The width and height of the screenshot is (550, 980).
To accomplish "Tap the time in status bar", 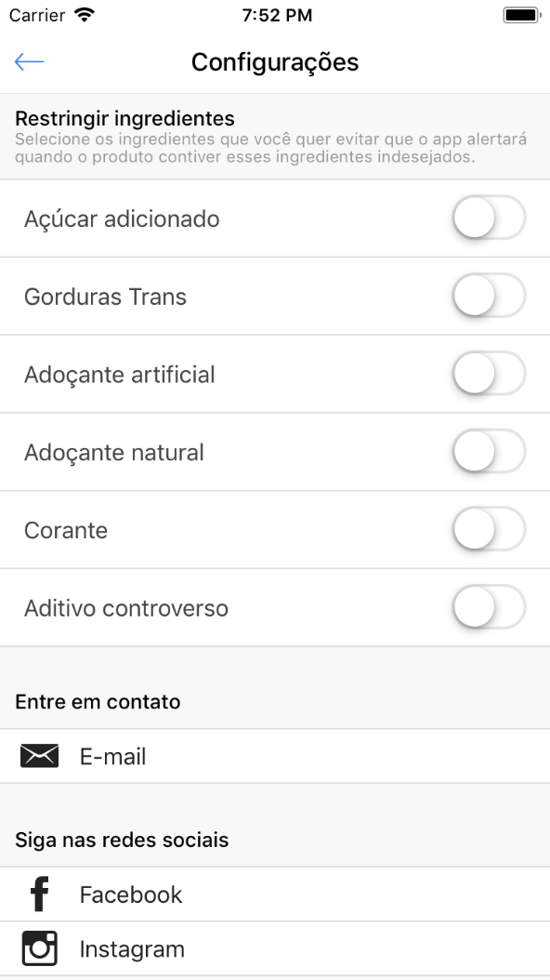I will coord(277,16).
